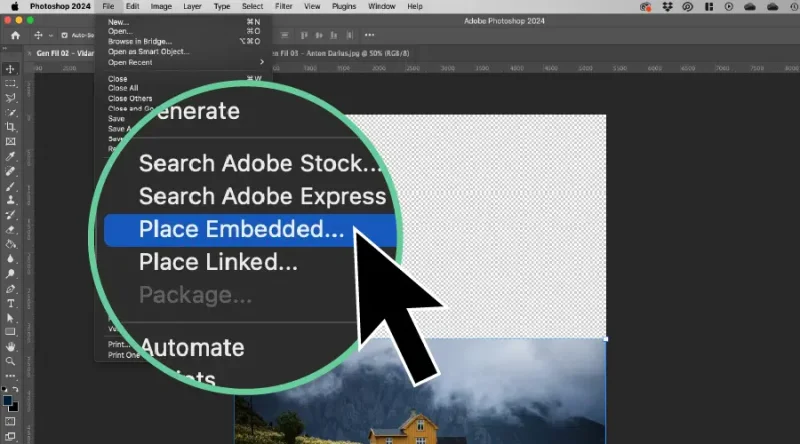Viewport: 800px width, 444px height.
Task: Select the Horizontal Type tool
Action: [10, 304]
